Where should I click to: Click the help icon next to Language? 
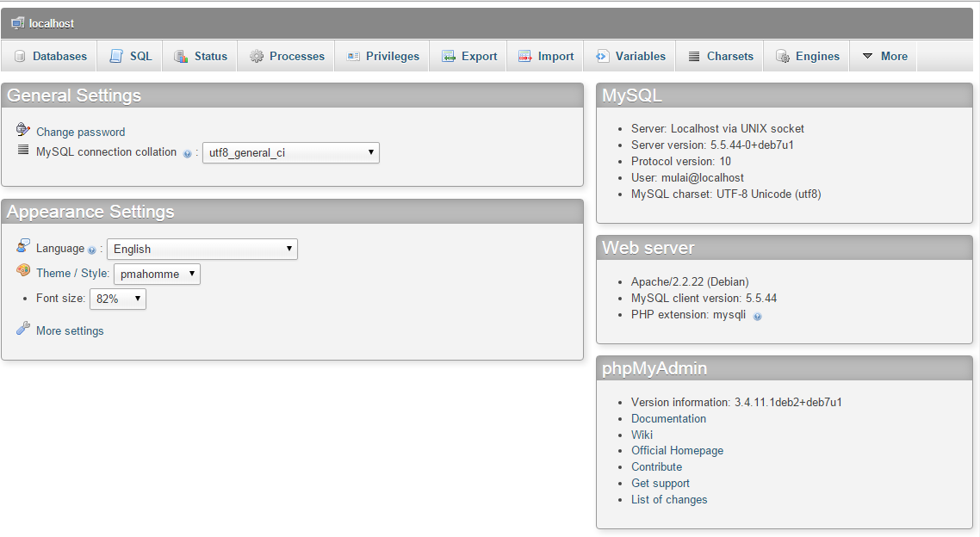click(x=92, y=250)
